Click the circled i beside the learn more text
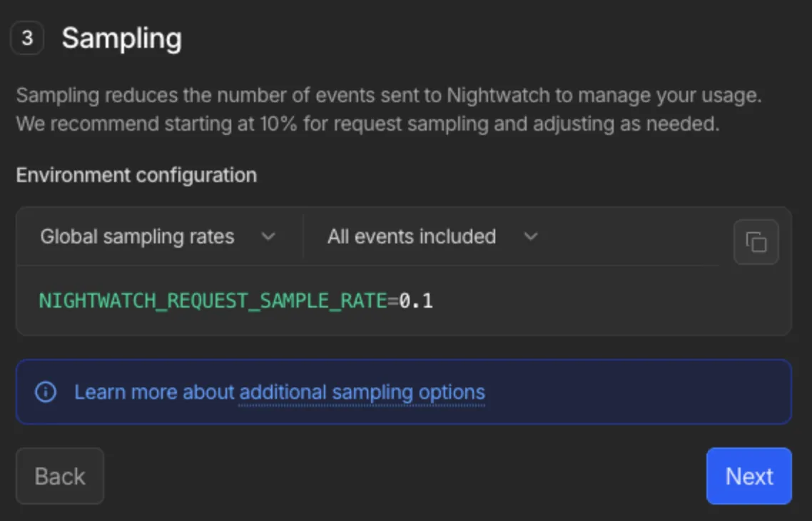This screenshot has width=812, height=521. (46, 392)
